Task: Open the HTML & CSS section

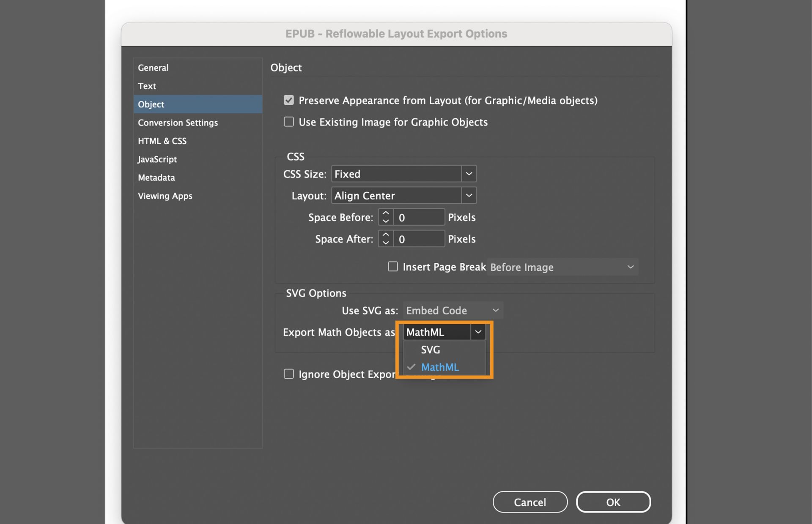Action: (x=162, y=141)
